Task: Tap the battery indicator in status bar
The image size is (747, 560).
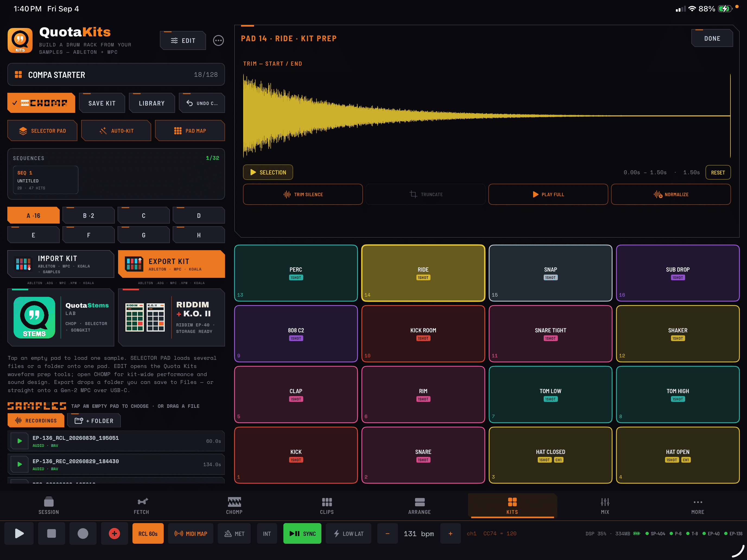Action: pyautogui.click(x=725, y=9)
